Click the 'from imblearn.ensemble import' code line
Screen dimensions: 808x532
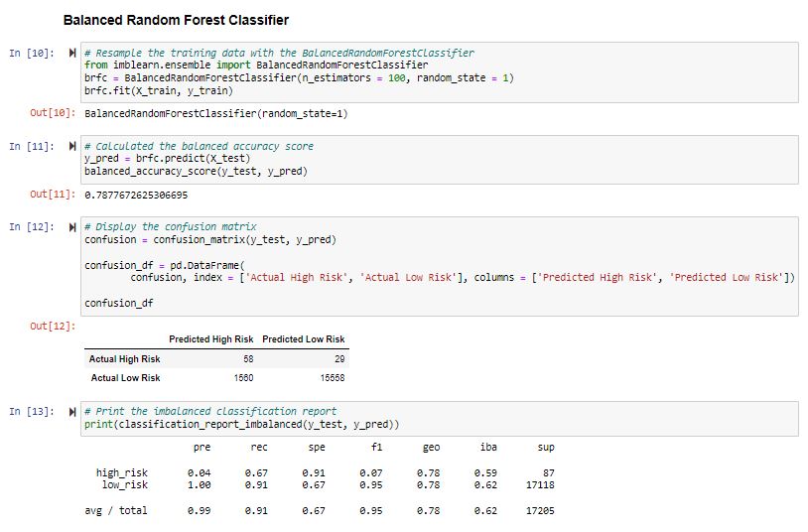(x=256, y=65)
